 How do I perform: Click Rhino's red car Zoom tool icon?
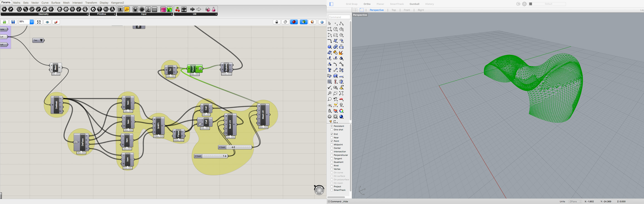coord(341,99)
